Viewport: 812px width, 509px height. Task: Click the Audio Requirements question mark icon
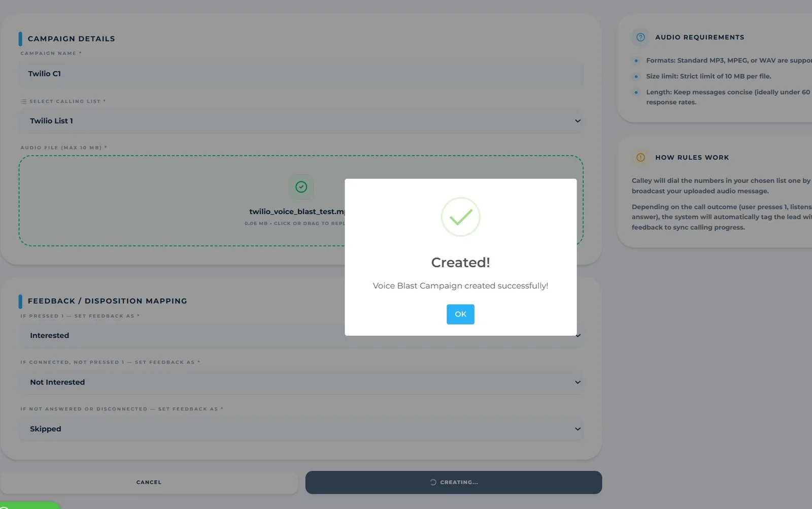click(640, 37)
